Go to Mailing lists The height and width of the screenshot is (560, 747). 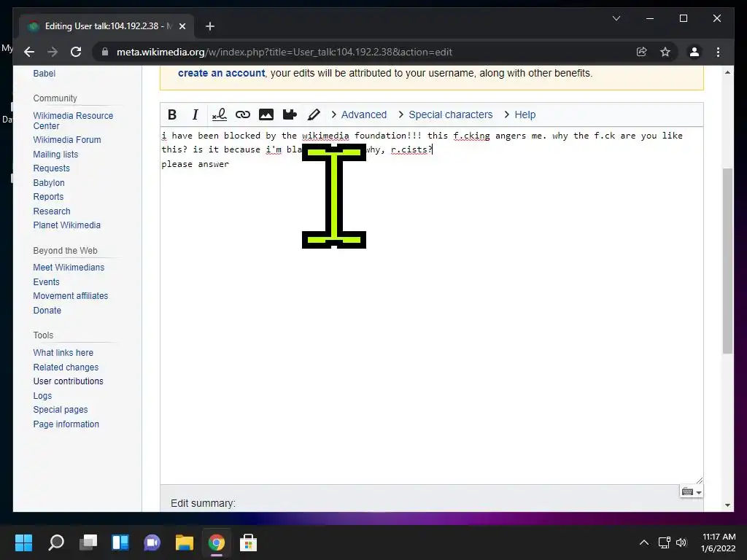pyautogui.click(x=55, y=155)
